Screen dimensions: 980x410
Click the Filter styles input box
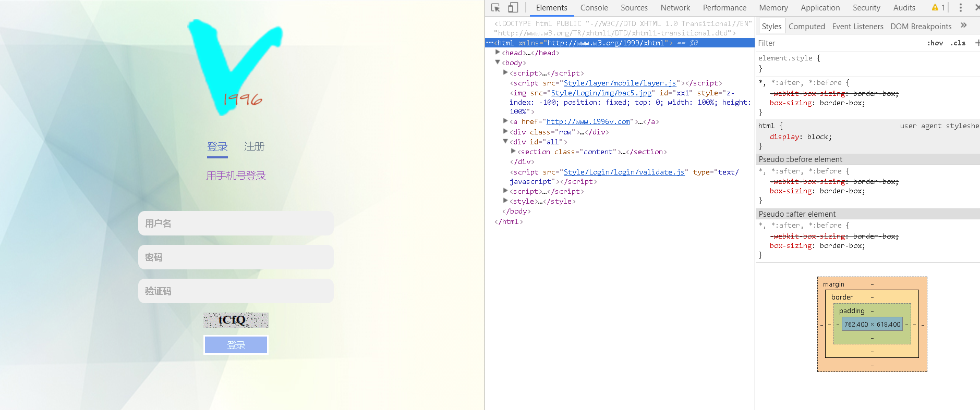tap(834, 43)
